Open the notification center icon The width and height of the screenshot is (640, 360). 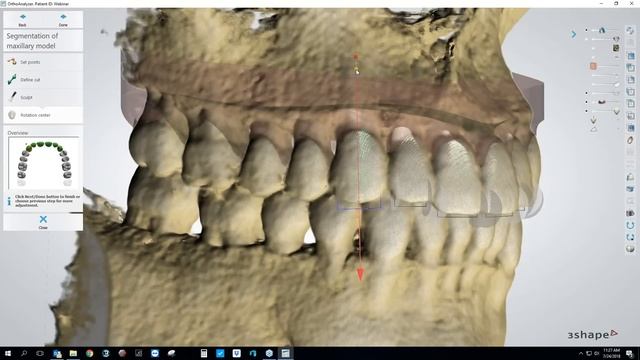630,353
